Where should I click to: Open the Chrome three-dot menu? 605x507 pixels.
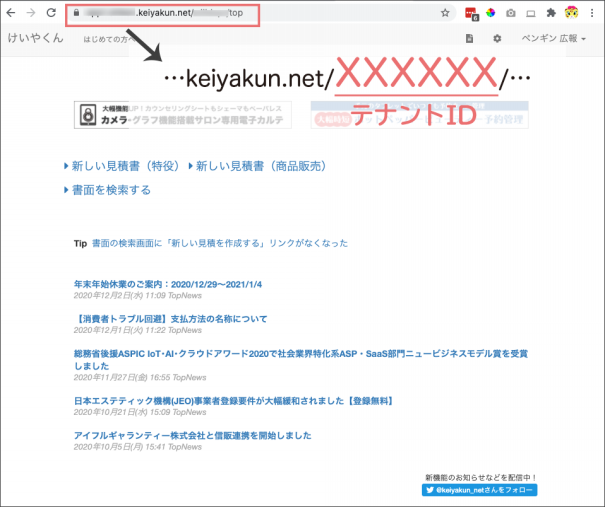pos(592,13)
